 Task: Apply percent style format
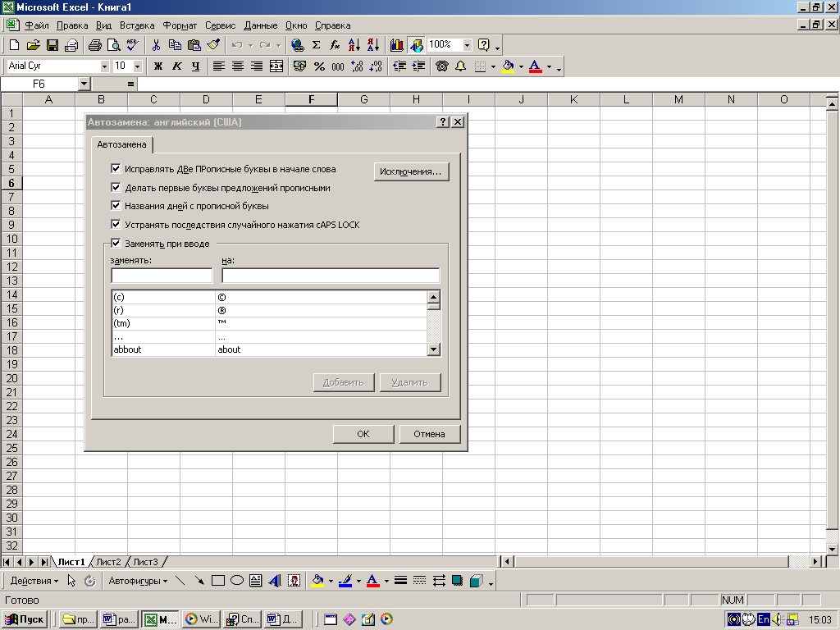319,66
